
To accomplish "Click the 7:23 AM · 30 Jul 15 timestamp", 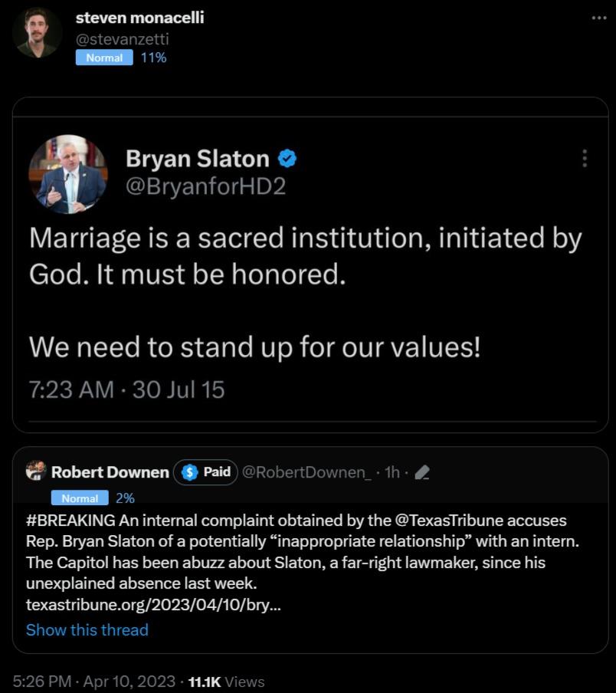I will pyautogui.click(x=125, y=389).
